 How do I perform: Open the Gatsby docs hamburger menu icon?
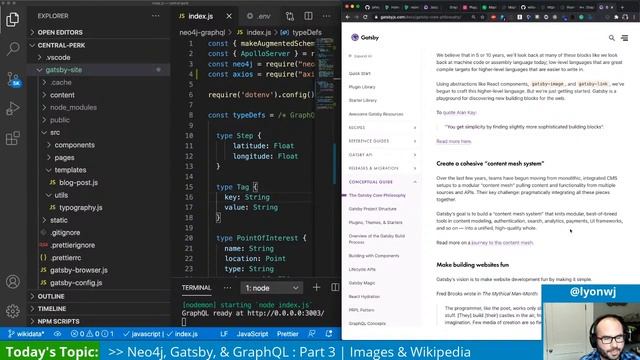pos(624,38)
